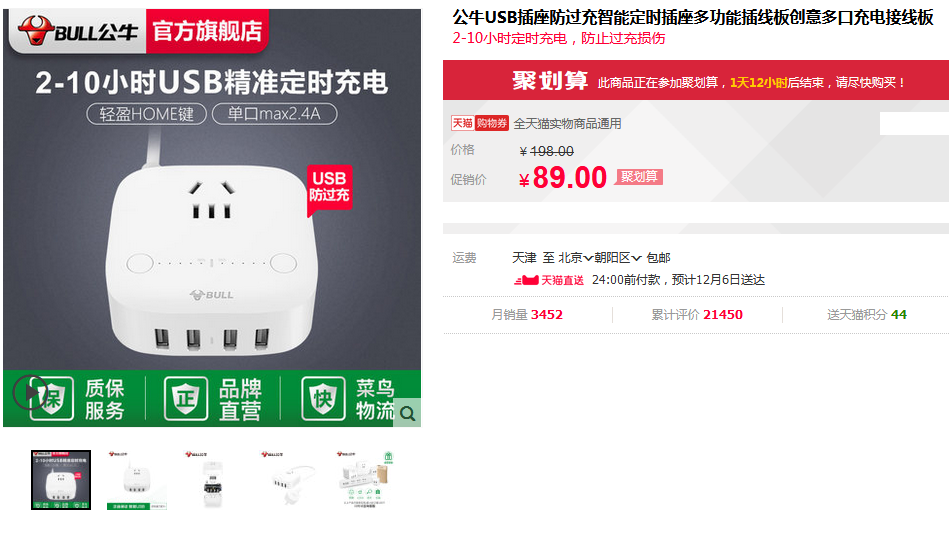Open the 北京 city dropdown
Screen dimensions: 949x534
[575, 258]
